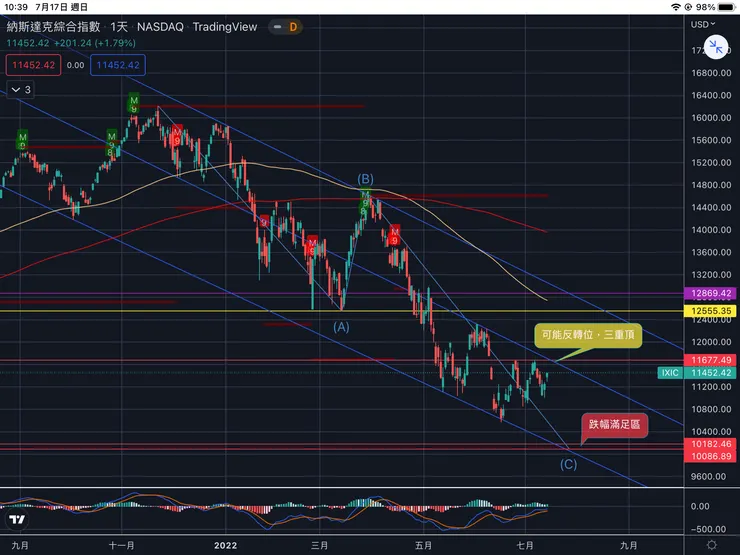Click the 五月 label on time axis
Screen dimensions: 740x555
(x=423, y=546)
